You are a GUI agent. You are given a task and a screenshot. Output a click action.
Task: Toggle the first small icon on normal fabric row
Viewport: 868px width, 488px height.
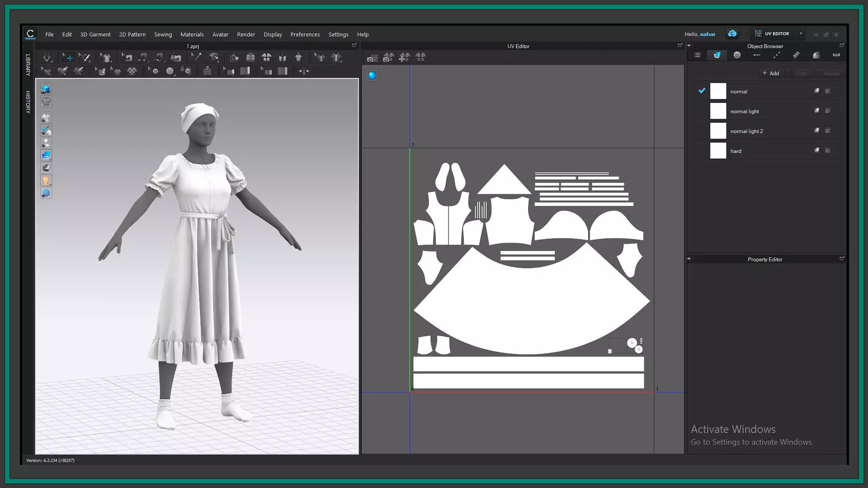[817, 91]
